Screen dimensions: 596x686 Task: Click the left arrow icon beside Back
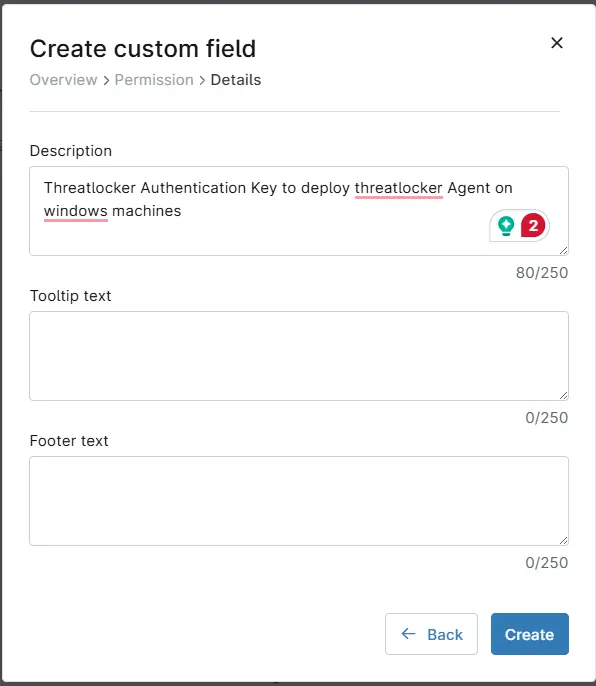(408, 634)
